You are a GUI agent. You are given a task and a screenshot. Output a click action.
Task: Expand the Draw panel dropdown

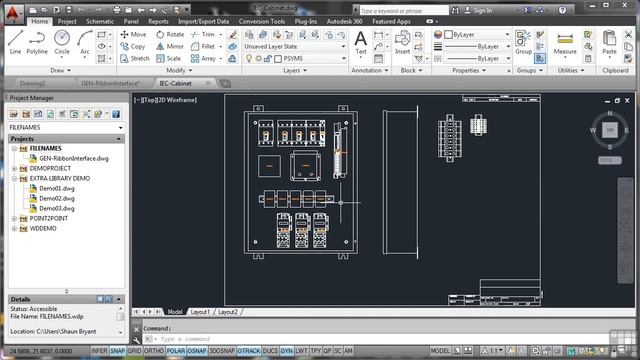point(60,70)
